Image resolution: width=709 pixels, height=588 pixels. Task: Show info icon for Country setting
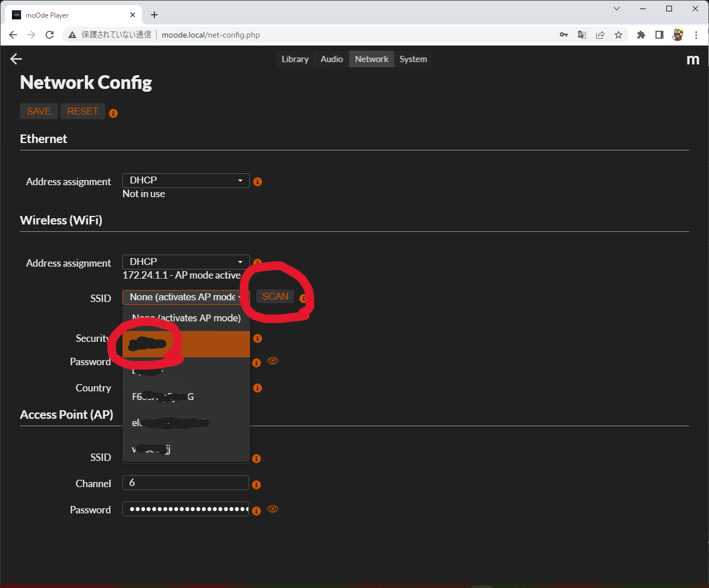(x=257, y=388)
